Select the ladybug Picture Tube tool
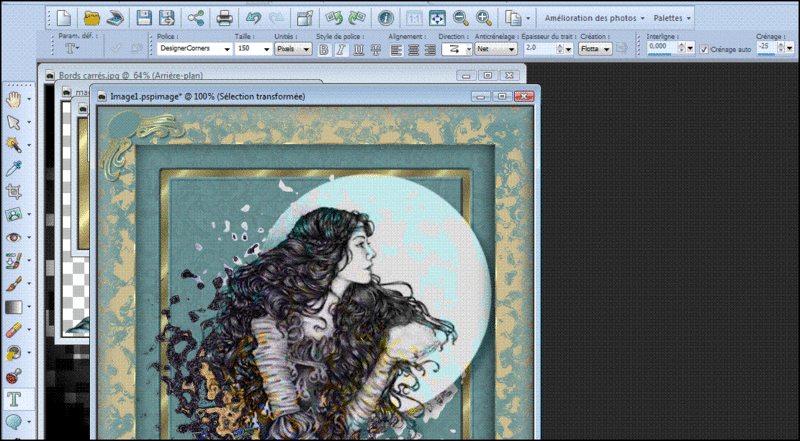This screenshot has height=441, width=800. [14, 376]
